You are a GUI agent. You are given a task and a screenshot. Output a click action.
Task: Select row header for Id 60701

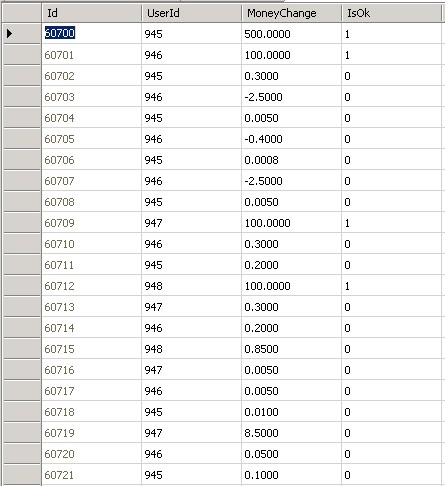tap(22, 55)
